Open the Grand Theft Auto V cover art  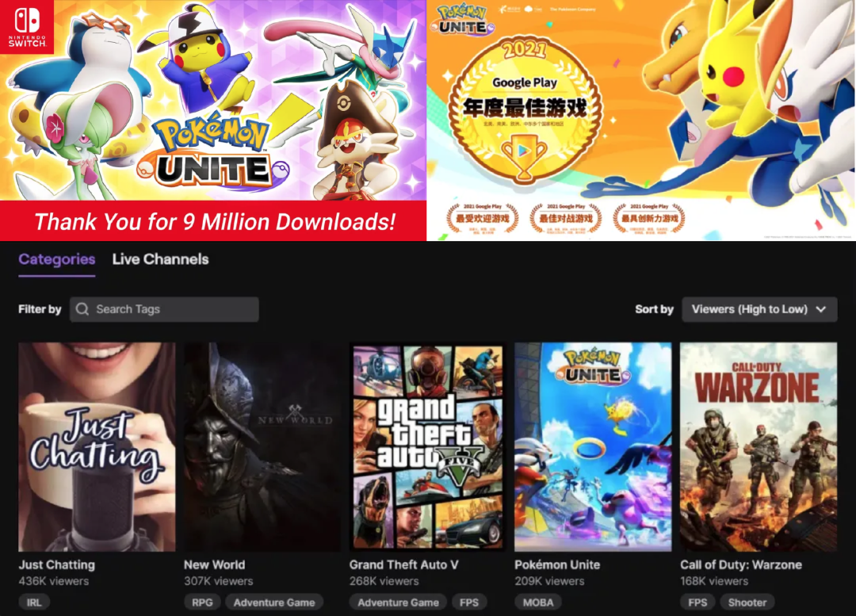point(428,446)
